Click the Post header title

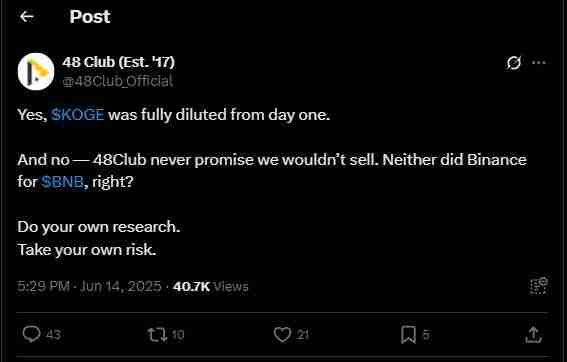(90, 17)
